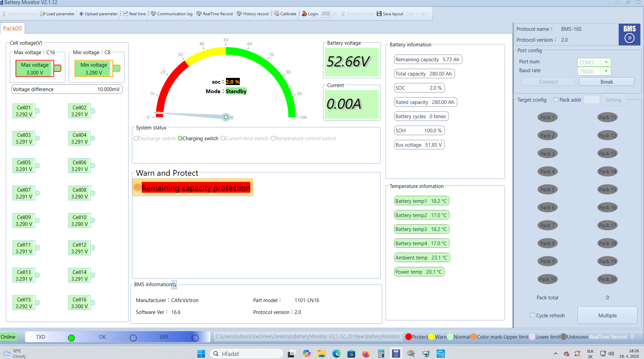644x359 pixels.
Task: Click the Upload parameter toolbar icon
Action: pyautogui.click(x=81, y=14)
